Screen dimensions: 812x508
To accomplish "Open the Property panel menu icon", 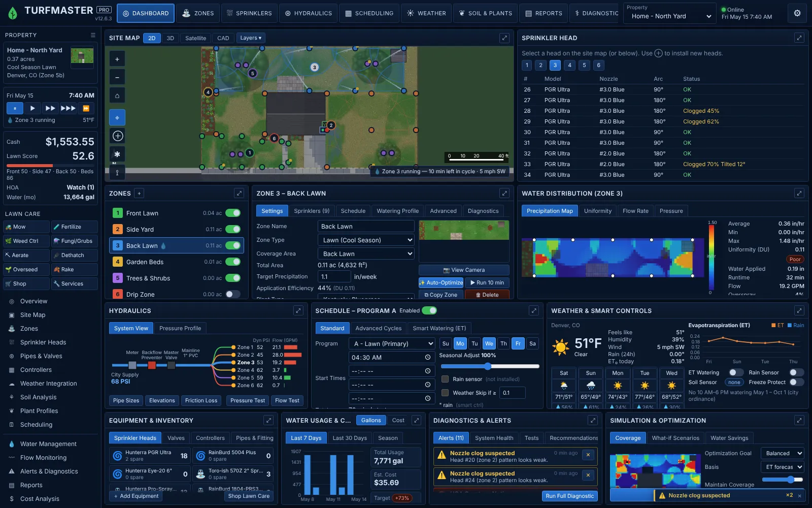I will point(93,35).
